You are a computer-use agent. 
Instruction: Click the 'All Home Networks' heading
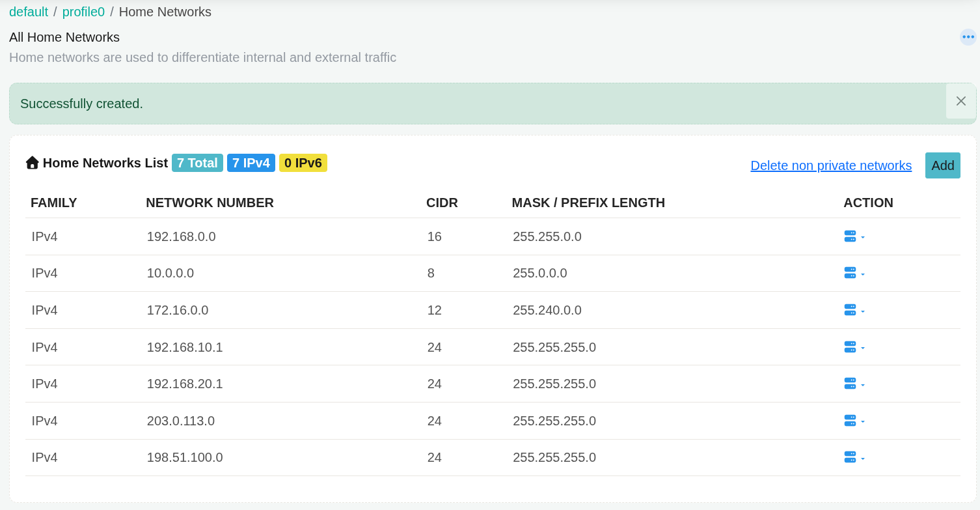(x=64, y=37)
